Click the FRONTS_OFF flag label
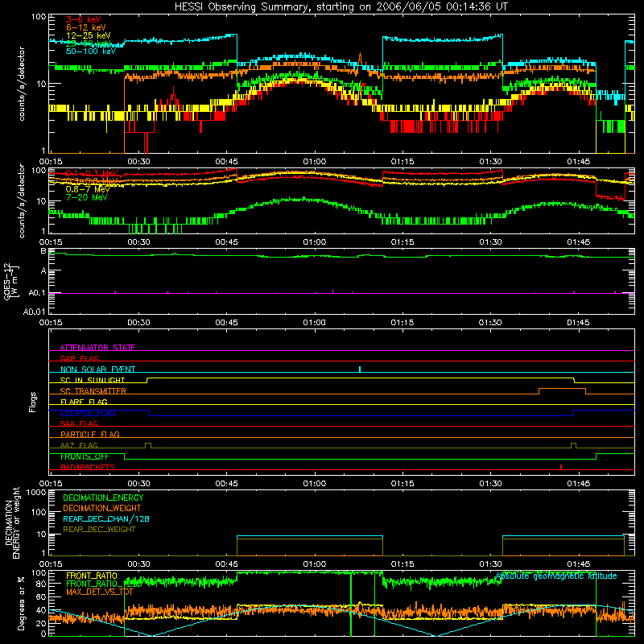The height and width of the screenshot is (644, 644). tap(85, 456)
